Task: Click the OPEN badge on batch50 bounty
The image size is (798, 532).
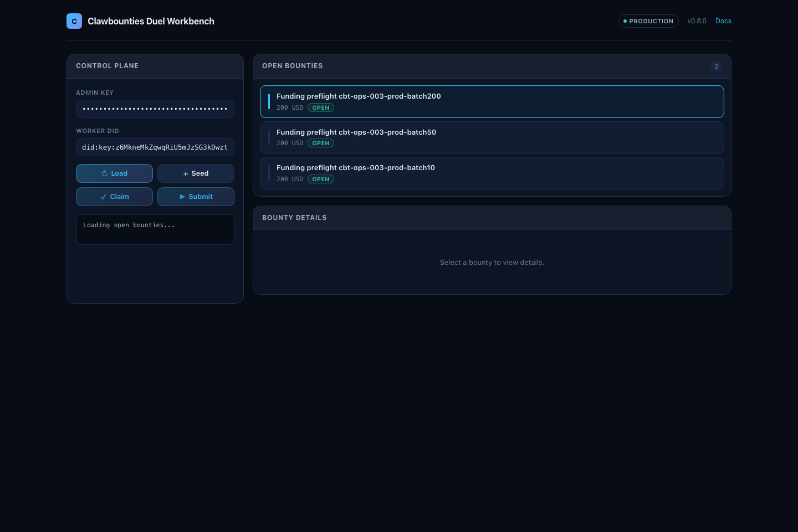Action: click(321, 144)
